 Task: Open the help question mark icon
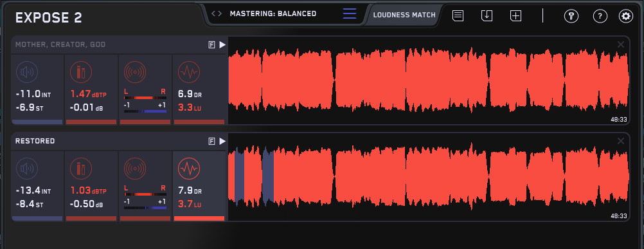(x=600, y=17)
